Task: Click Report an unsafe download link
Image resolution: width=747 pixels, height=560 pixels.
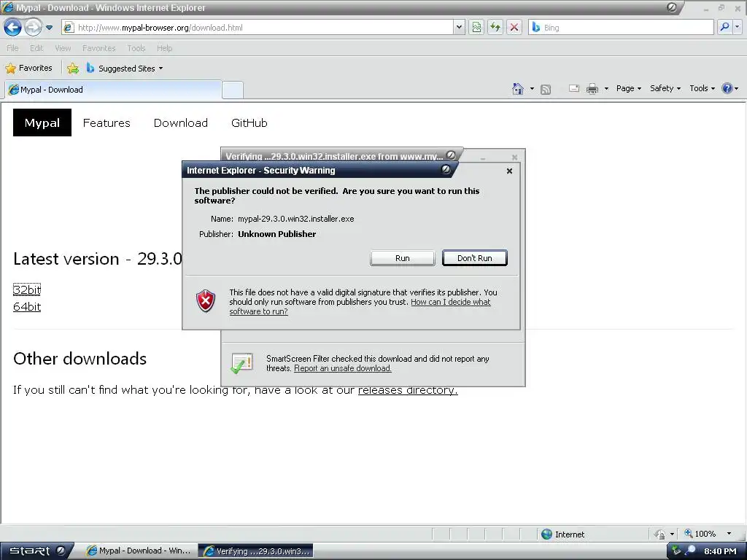Action: point(343,368)
